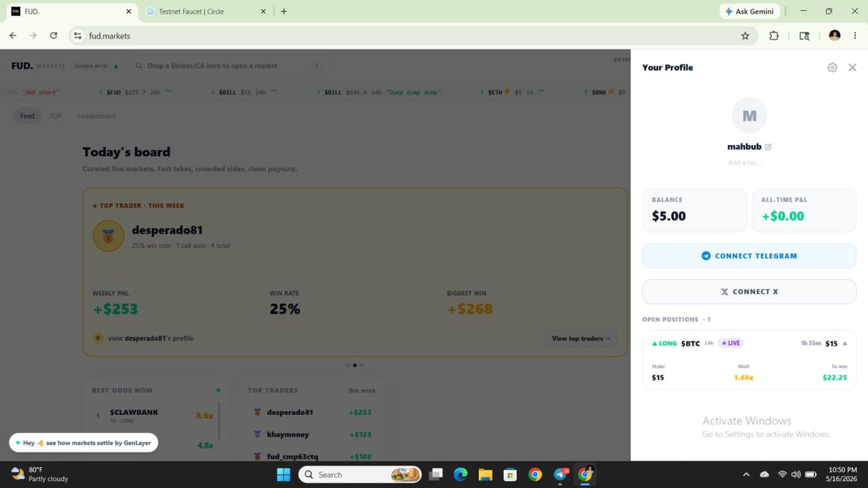
Task: Click the +$0.00 all-time P&L value
Action: (783, 216)
